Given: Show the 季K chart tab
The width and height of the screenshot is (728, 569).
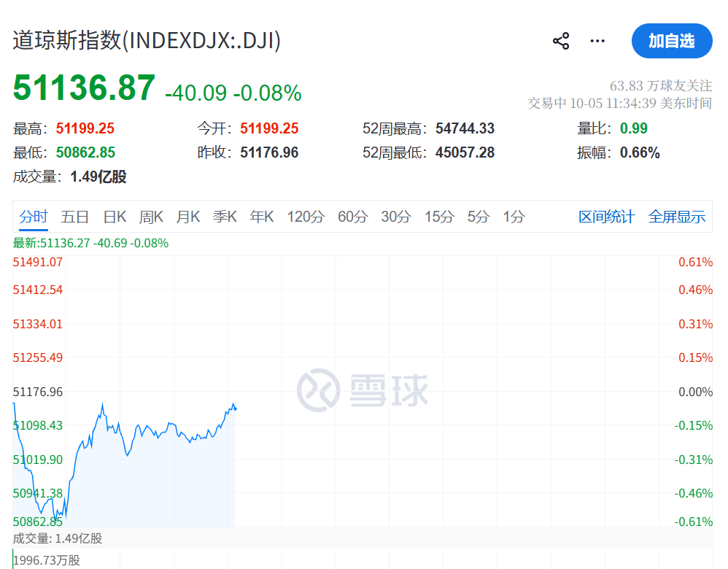Looking at the screenshot, I should tap(225, 217).
